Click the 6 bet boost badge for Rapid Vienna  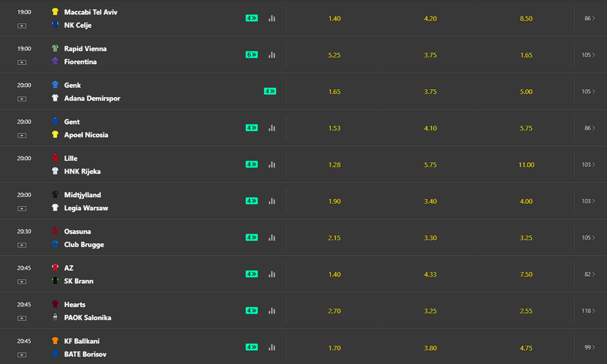252,55
